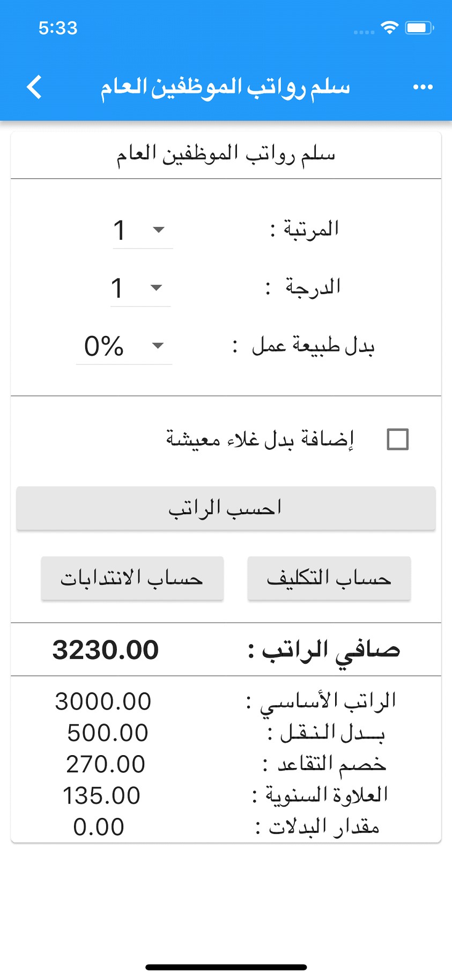Tap the basic salary value 3000.00

103,701
